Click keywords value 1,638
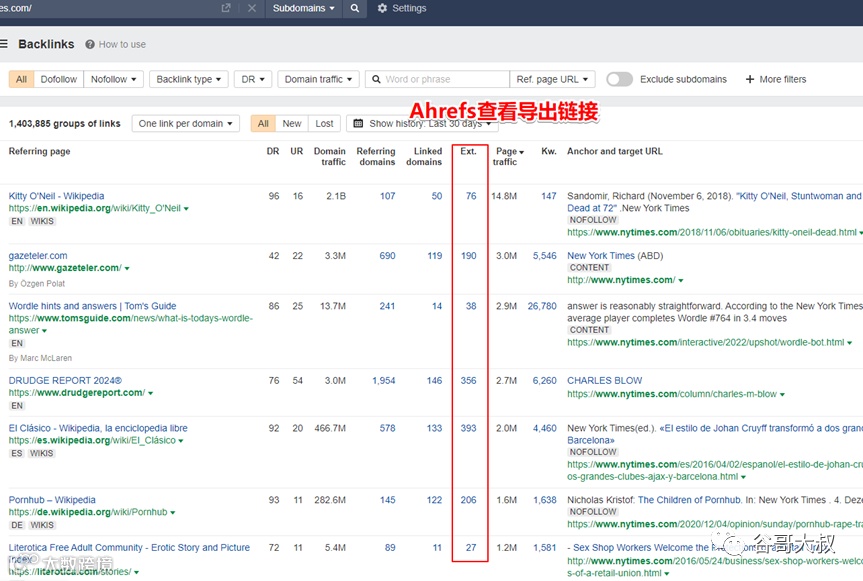 [544, 500]
